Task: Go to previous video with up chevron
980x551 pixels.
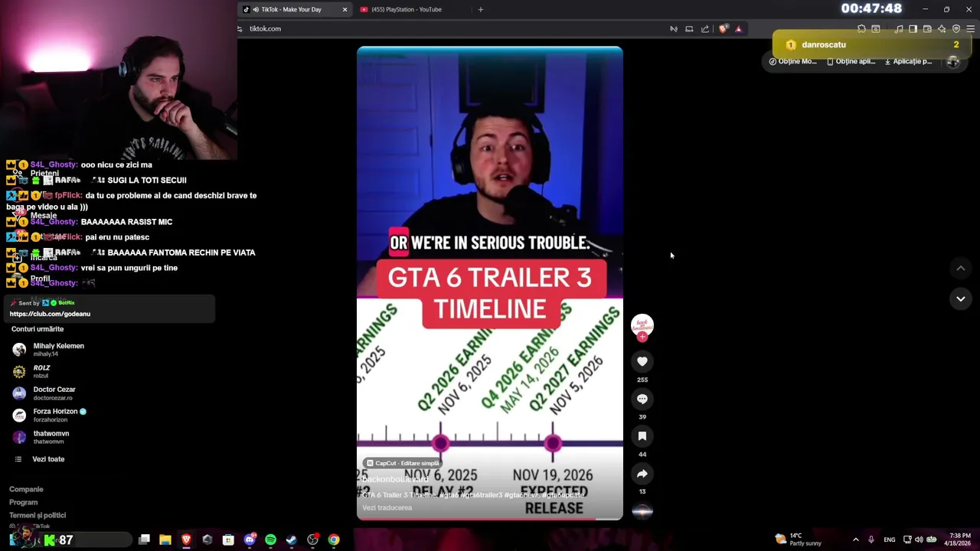Action: pyautogui.click(x=960, y=268)
